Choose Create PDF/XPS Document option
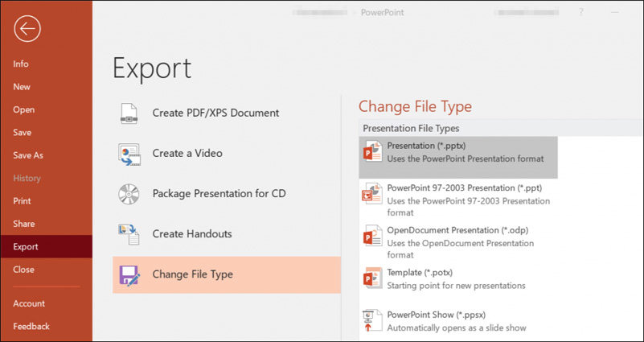The width and height of the screenshot is (644, 342). pos(227,113)
